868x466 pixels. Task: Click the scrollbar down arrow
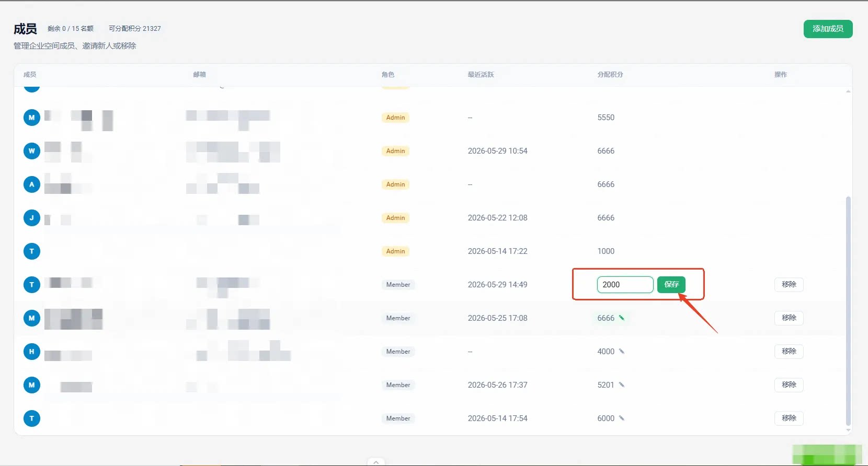pos(848,430)
